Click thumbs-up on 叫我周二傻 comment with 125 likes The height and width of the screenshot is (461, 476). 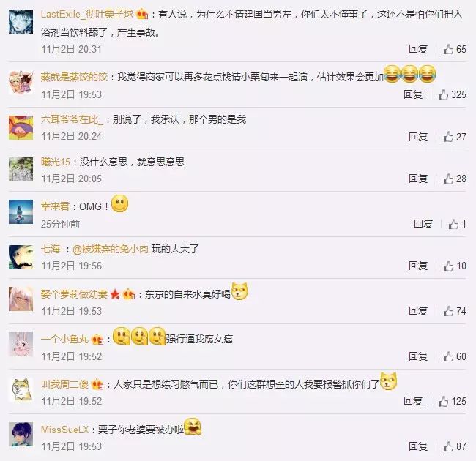point(443,401)
